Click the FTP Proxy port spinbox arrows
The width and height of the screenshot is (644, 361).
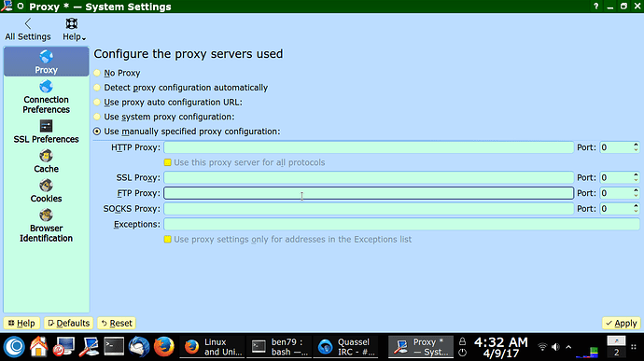click(636, 193)
